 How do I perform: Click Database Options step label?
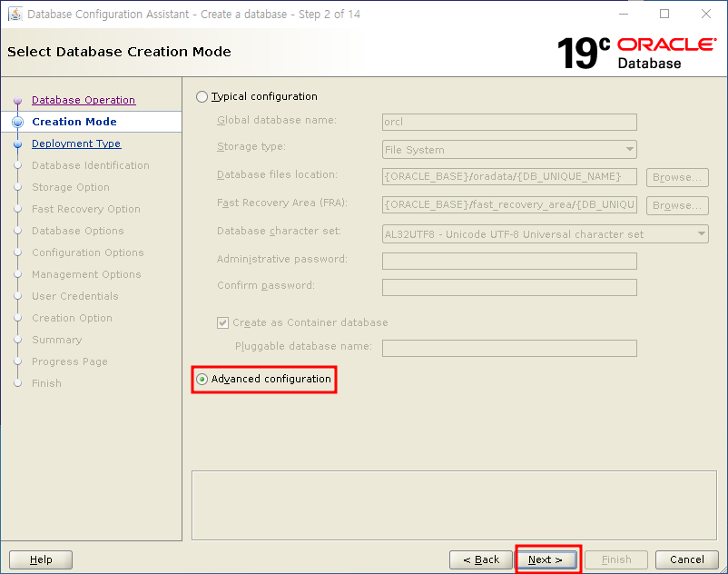77,231
